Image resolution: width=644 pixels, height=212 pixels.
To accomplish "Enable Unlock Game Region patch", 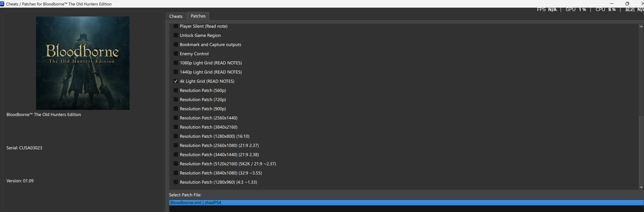I will (176, 36).
